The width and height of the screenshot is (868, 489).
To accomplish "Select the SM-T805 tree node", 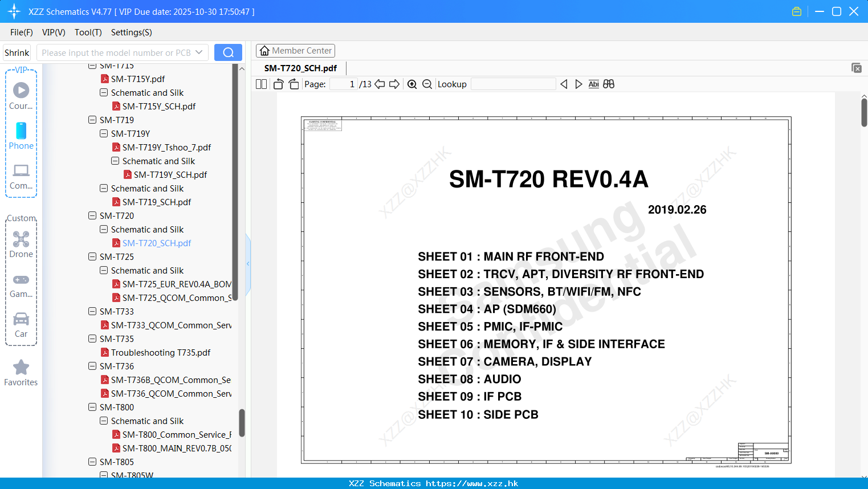I will (x=117, y=462).
